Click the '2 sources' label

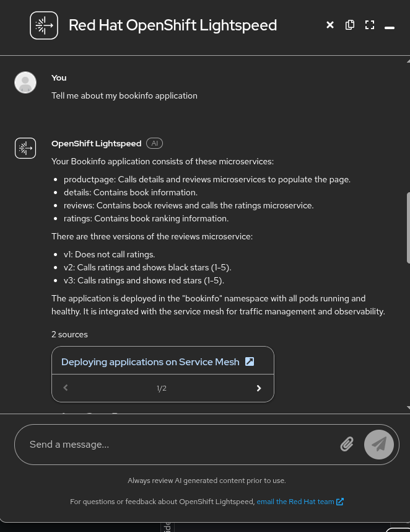point(69,334)
